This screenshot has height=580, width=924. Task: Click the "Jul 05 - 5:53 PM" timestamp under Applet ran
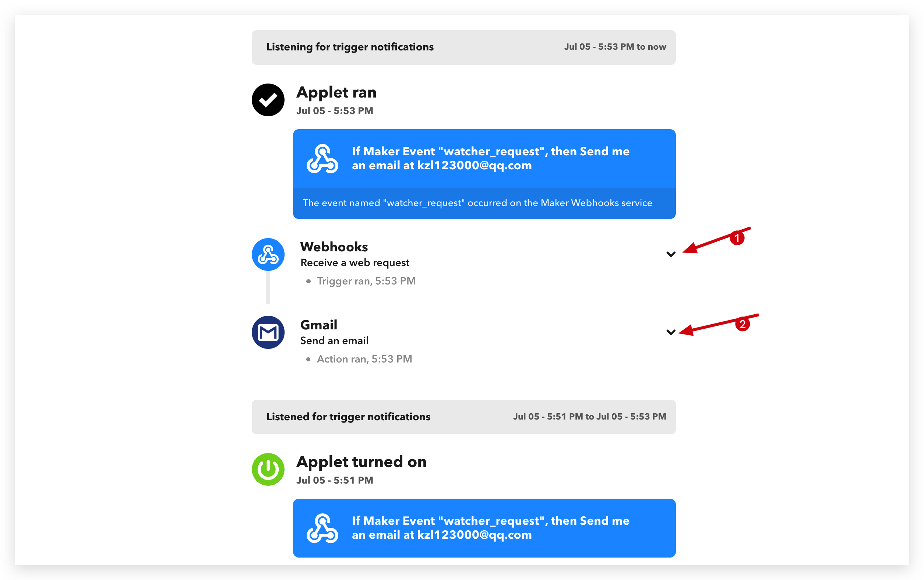coord(335,111)
